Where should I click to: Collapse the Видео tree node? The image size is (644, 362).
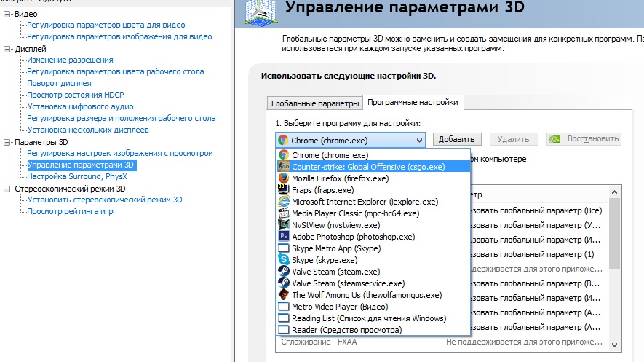tap(7, 14)
